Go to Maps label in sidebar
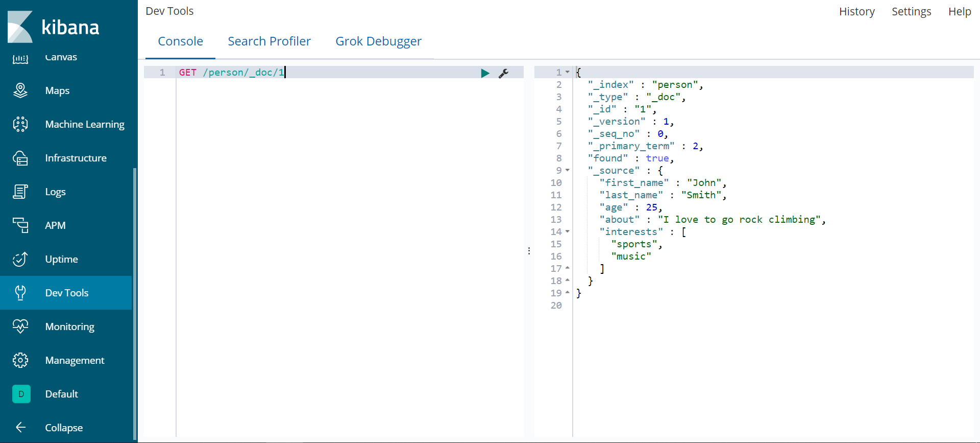The image size is (980, 443). 57,90
